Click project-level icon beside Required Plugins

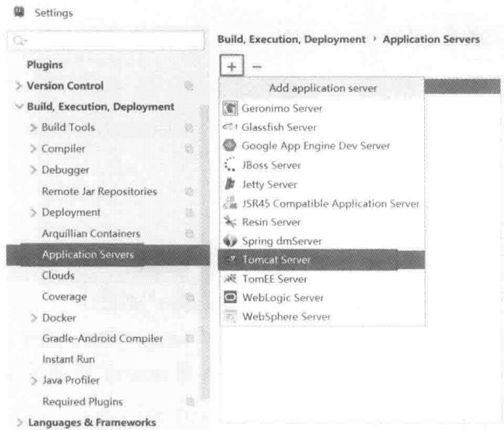pos(190,402)
